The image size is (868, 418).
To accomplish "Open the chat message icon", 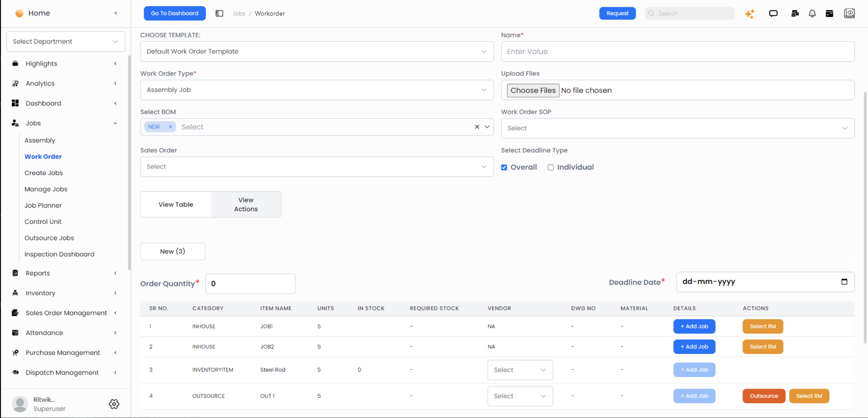I will pos(773,14).
